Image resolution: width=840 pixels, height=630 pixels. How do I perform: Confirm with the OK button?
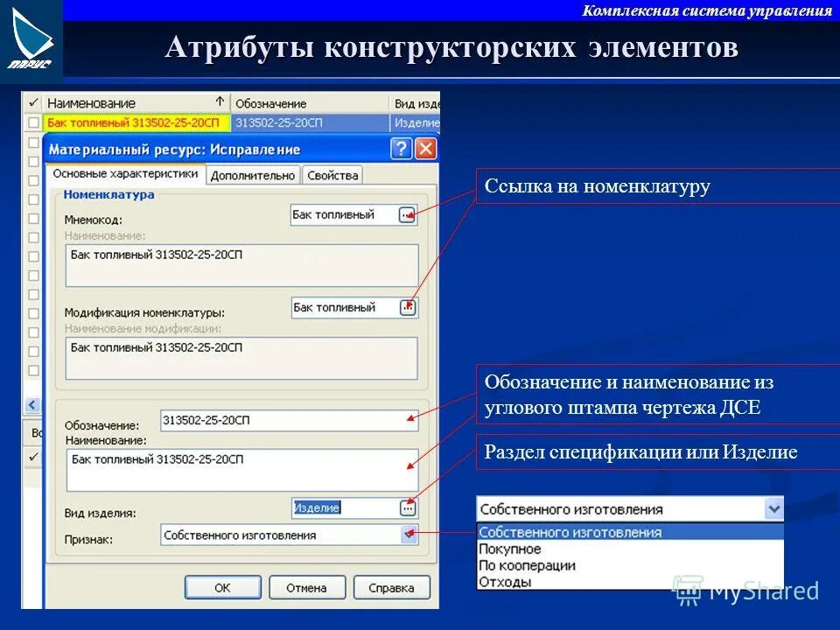pyautogui.click(x=223, y=588)
